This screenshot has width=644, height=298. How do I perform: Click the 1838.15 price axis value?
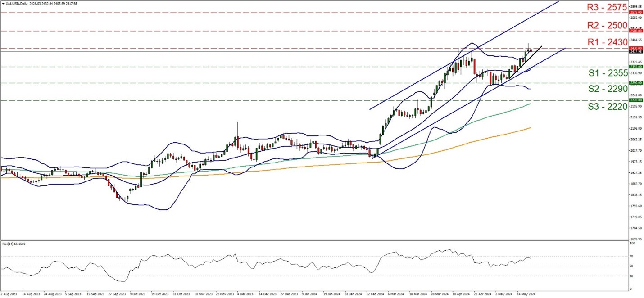(x=636, y=195)
